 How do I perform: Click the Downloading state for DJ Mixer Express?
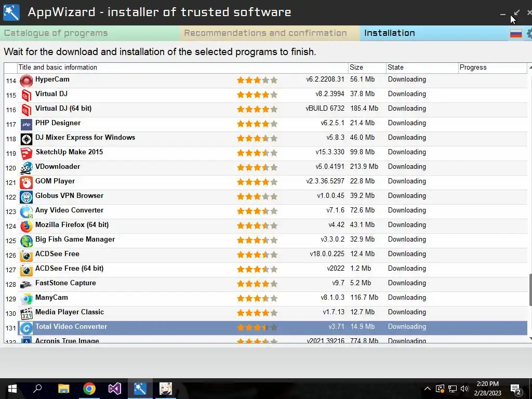tap(407, 138)
